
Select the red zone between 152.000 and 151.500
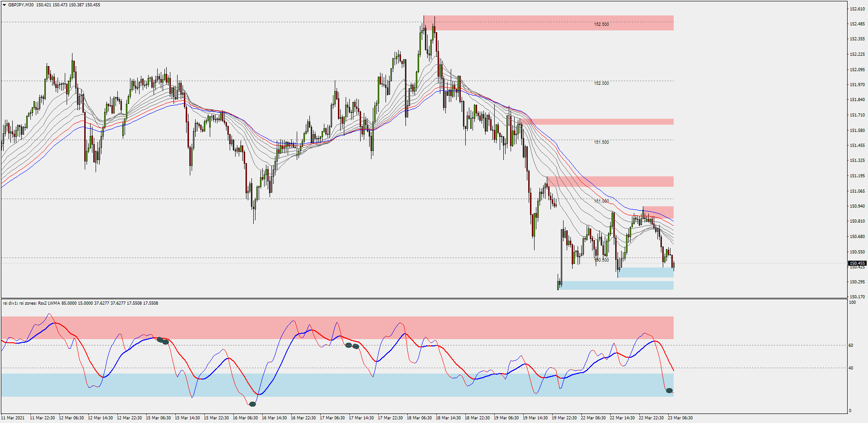point(597,122)
